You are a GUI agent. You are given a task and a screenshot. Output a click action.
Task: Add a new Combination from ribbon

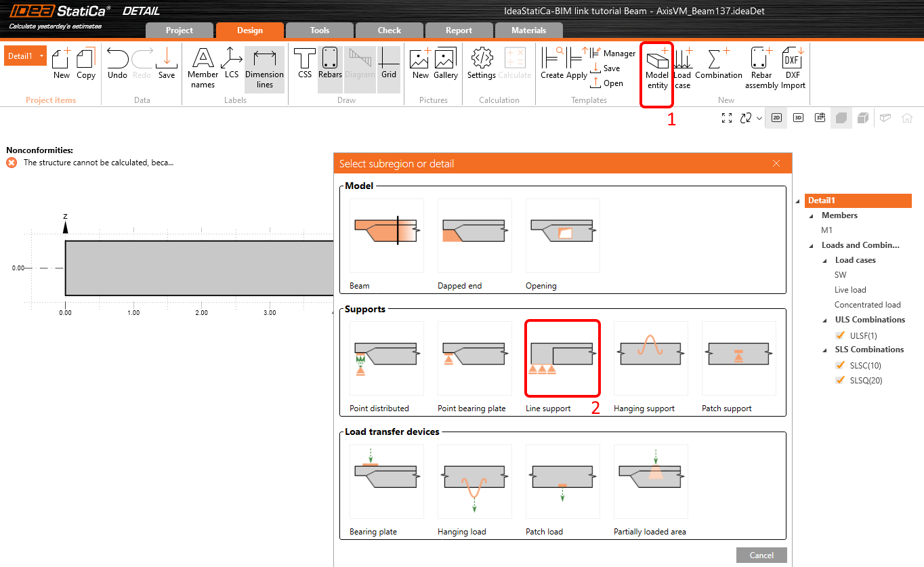[718, 64]
